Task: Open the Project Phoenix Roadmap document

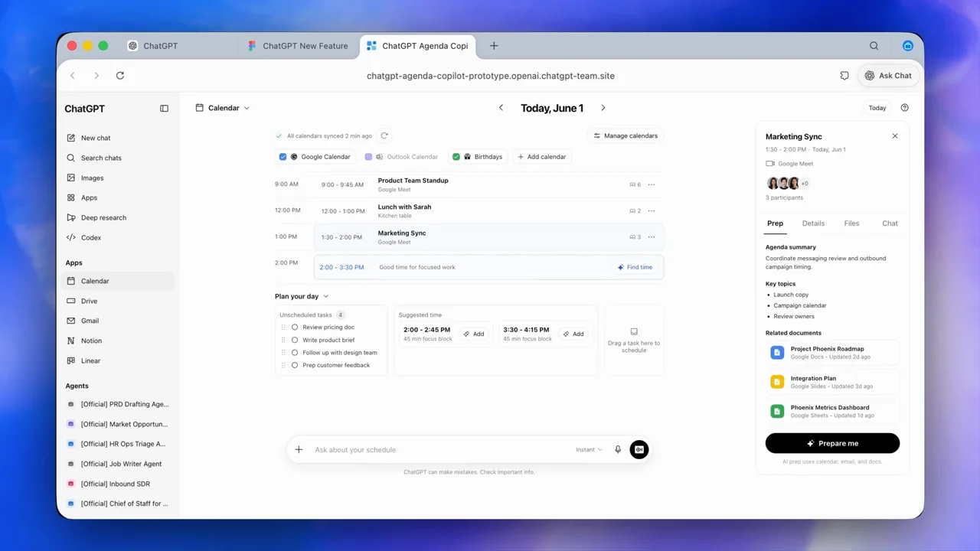Action: tap(832, 352)
